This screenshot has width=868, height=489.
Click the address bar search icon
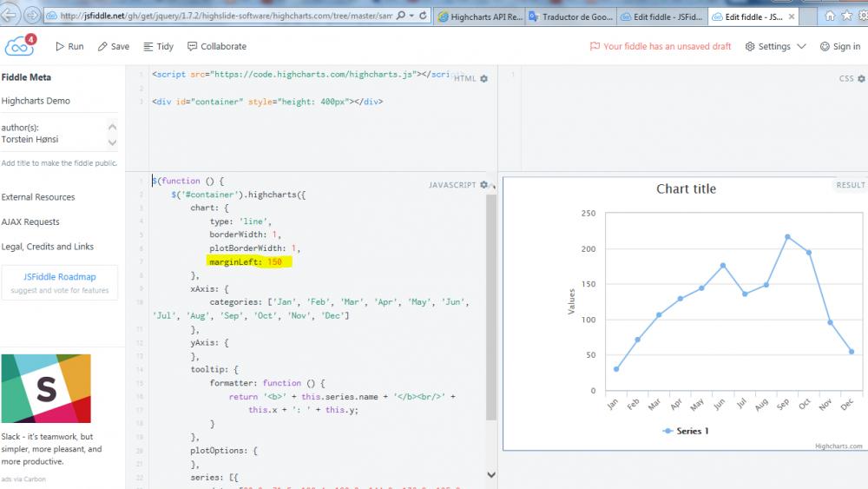[401, 16]
